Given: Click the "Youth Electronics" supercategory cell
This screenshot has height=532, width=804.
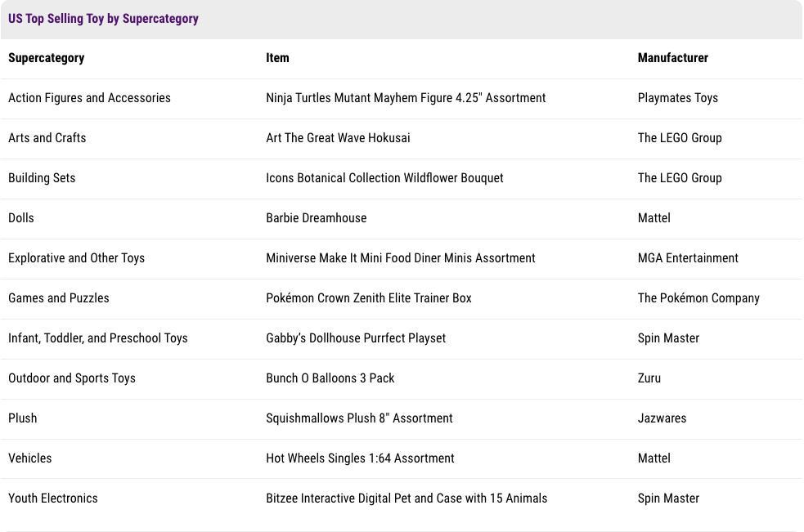Looking at the screenshot, I should (x=53, y=498).
